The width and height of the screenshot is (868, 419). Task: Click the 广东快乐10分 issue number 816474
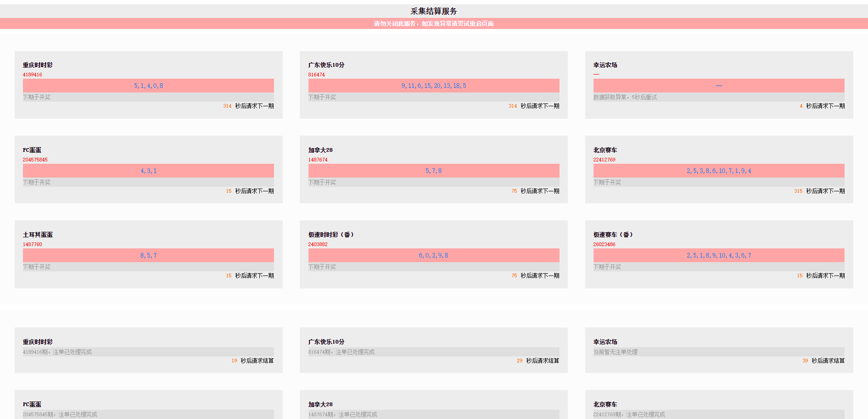(316, 75)
